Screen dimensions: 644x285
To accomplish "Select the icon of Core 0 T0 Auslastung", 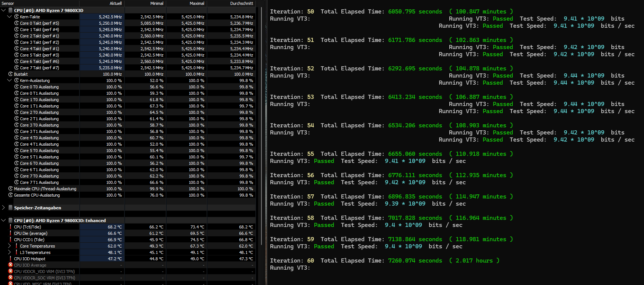I will 17,87.
